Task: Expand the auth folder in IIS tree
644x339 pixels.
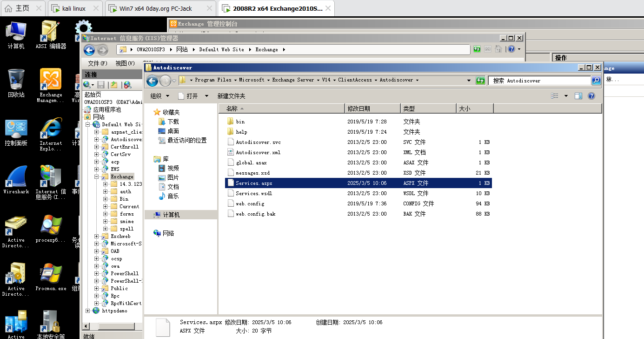Action: click(106, 192)
